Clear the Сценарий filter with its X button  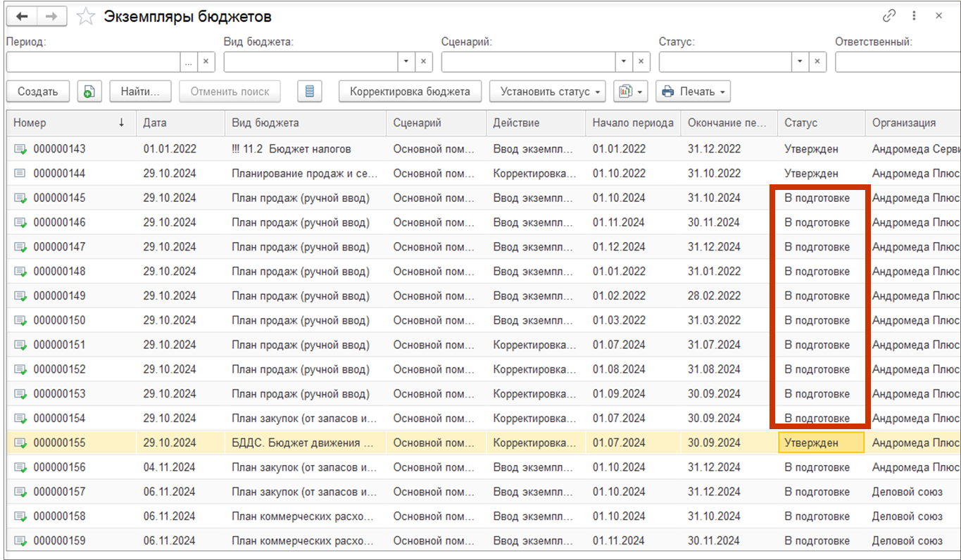(641, 62)
